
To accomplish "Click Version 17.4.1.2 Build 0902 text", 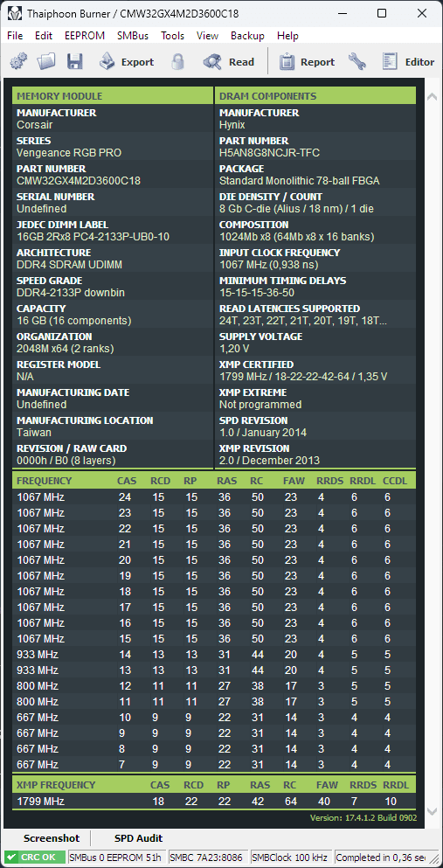I will tap(363, 817).
